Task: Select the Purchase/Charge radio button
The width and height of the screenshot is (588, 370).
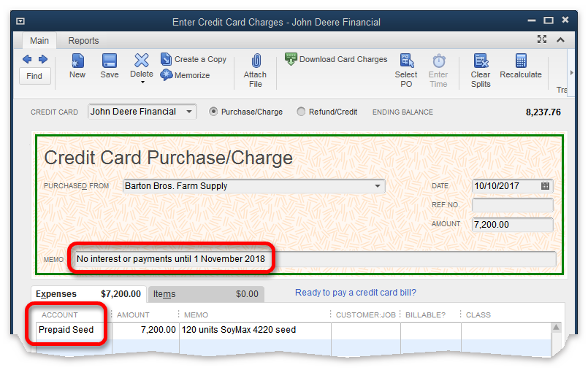Action: [x=213, y=112]
